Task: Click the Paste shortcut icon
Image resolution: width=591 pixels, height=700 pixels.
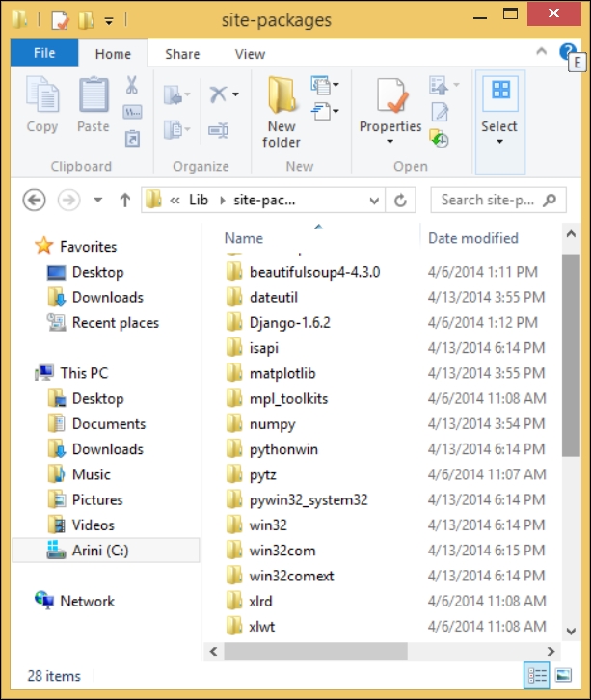Action: pyautogui.click(x=133, y=139)
